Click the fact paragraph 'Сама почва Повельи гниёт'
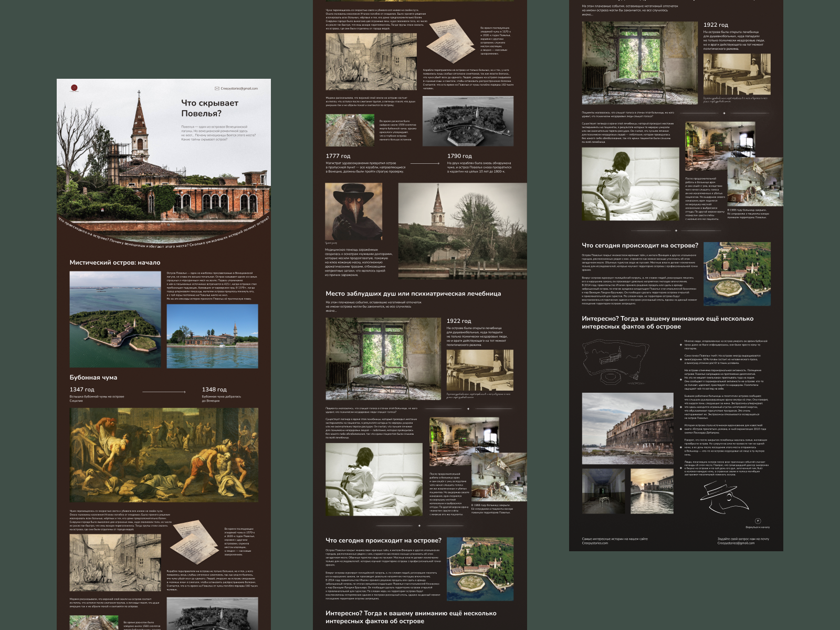The width and height of the screenshot is (840, 630). (x=722, y=359)
